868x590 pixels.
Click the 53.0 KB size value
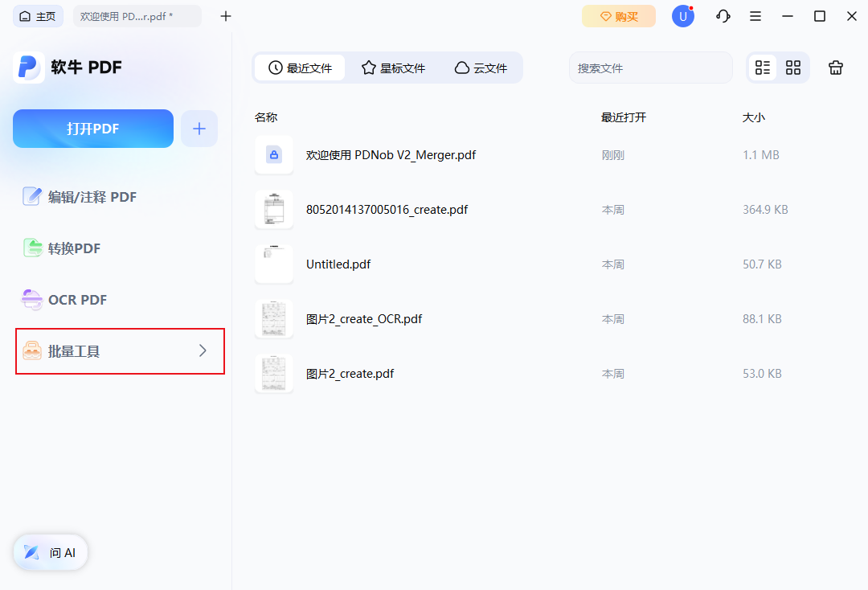[x=762, y=374]
